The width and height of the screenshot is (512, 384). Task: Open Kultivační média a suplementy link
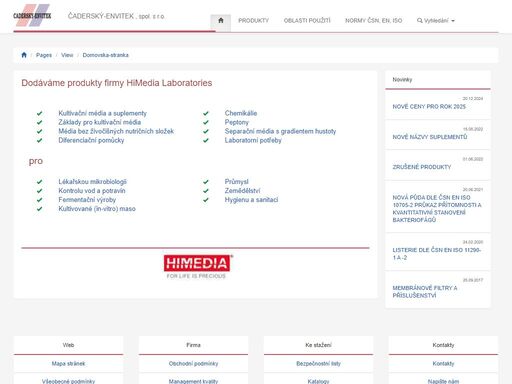(x=102, y=113)
